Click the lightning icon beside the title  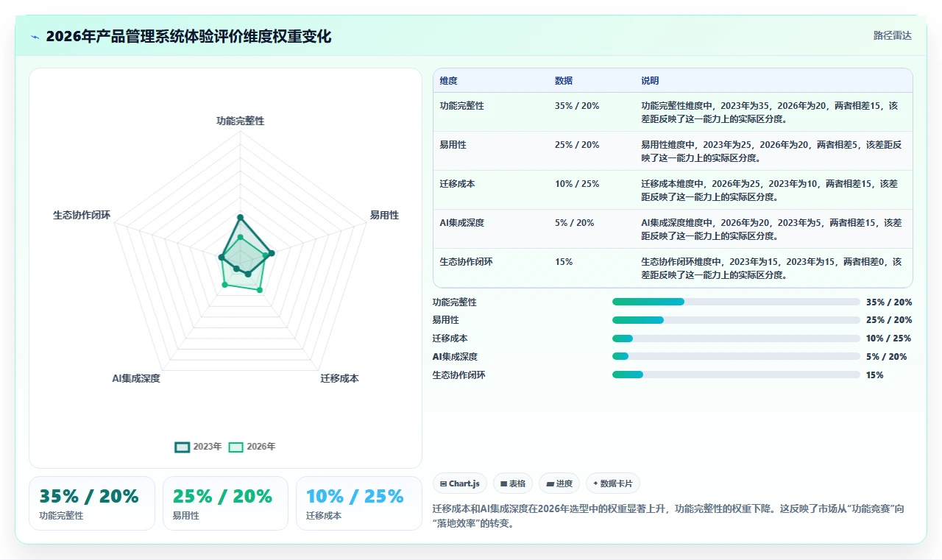coord(35,37)
